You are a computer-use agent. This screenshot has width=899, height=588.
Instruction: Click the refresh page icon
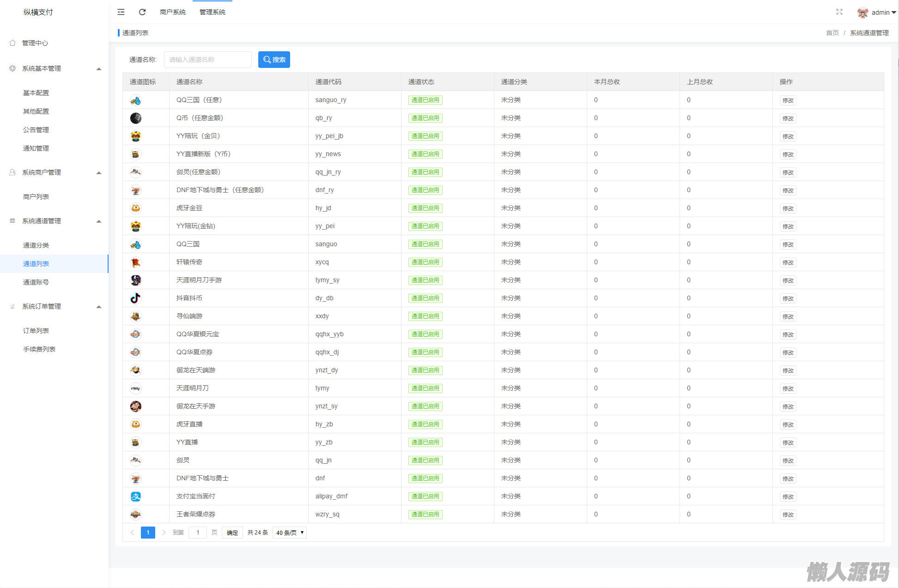[142, 12]
